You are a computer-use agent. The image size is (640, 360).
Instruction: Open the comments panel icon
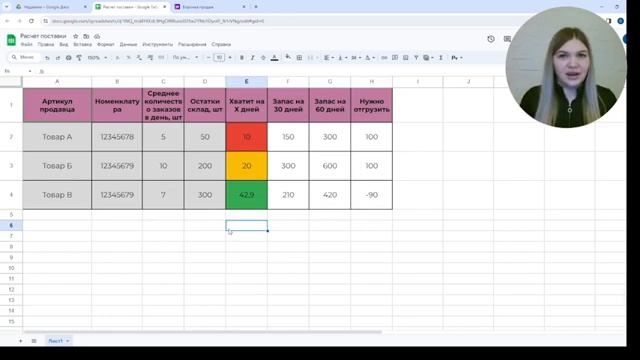[x=507, y=39]
